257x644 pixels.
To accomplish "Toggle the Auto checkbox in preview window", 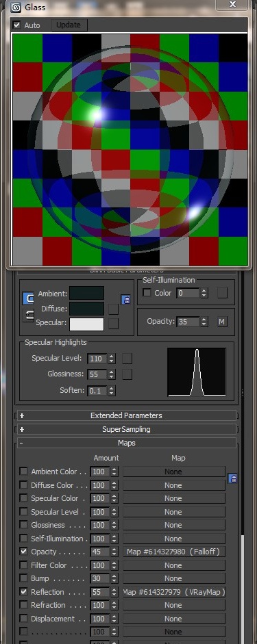I will tap(17, 25).
